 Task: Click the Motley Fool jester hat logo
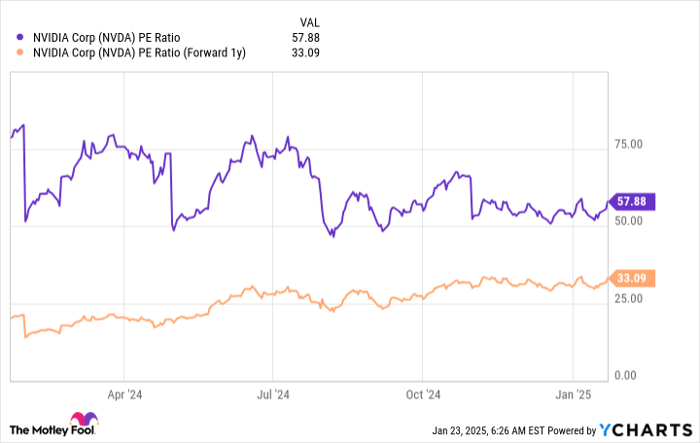83,422
